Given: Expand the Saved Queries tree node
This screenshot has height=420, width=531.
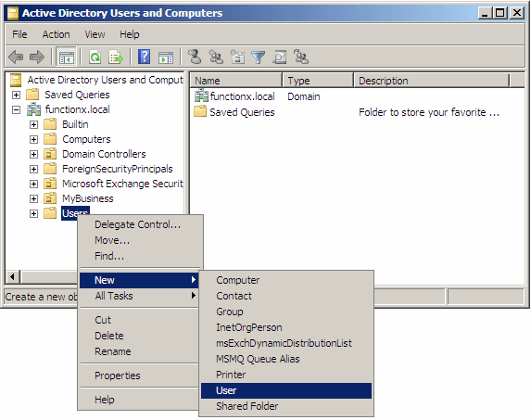Looking at the screenshot, I should point(16,95).
